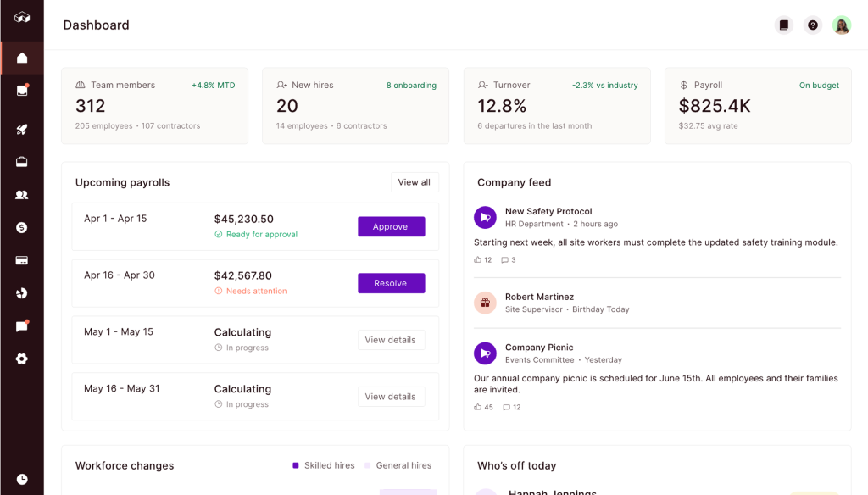Click the clock icon at sidebar bottom
868x495 pixels.
coord(22,479)
